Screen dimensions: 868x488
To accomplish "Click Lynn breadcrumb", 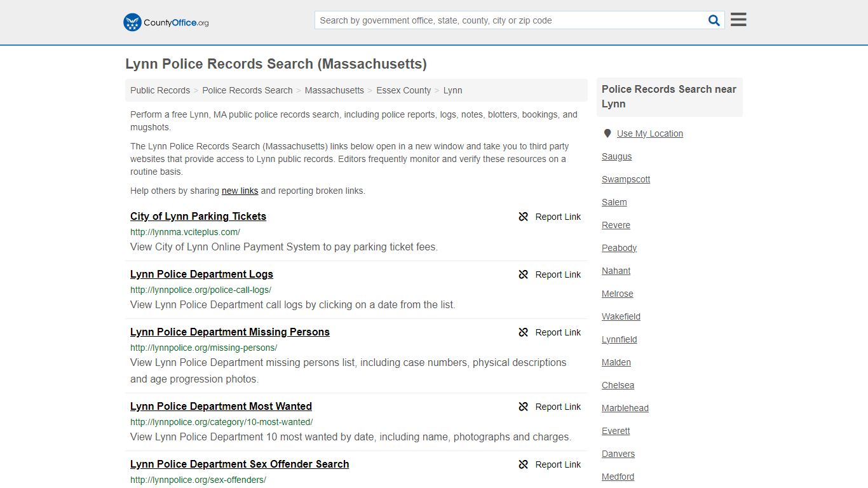I will click(x=452, y=90).
